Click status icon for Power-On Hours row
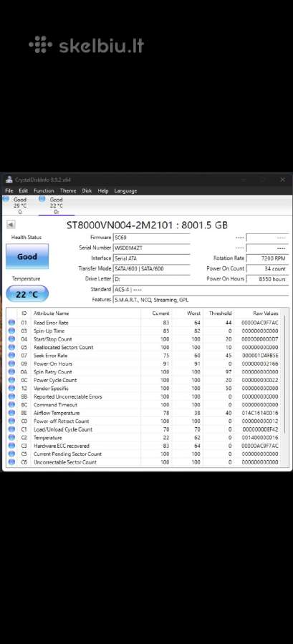293x644 pixels. pos(11,364)
